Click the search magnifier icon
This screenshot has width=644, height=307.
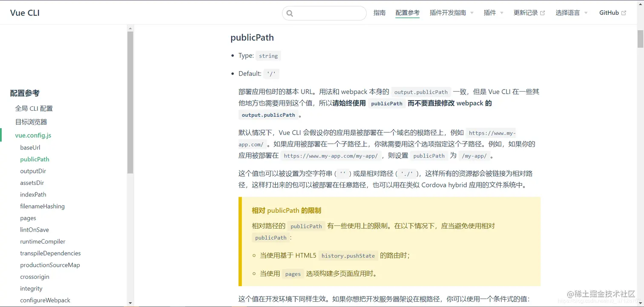290,13
